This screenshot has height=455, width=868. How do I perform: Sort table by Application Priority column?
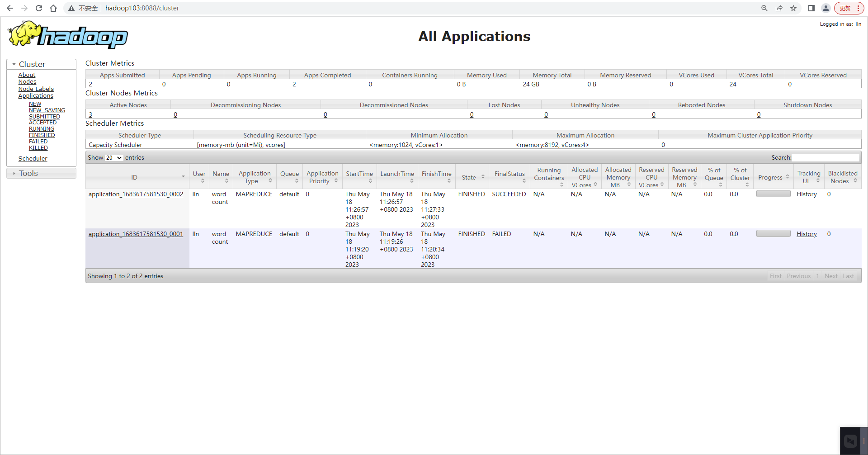click(323, 177)
